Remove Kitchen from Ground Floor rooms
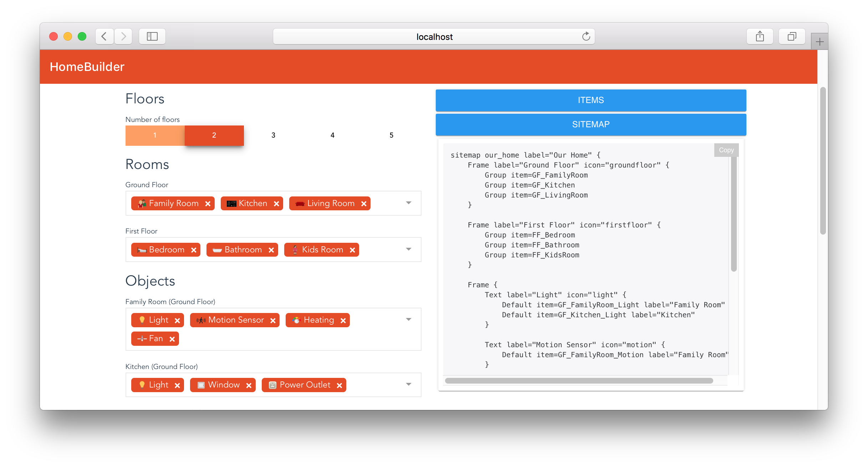This screenshot has height=467, width=868. point(276,204)
